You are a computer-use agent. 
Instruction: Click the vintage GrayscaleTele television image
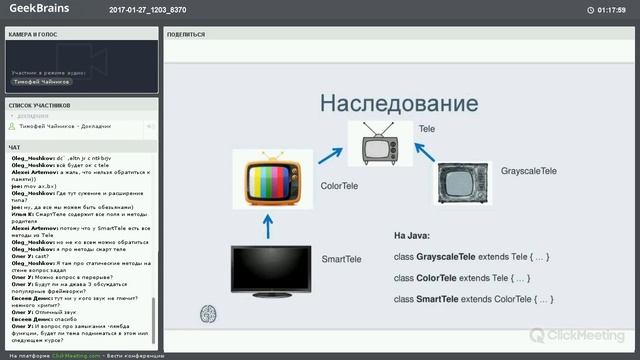[463, 183]
